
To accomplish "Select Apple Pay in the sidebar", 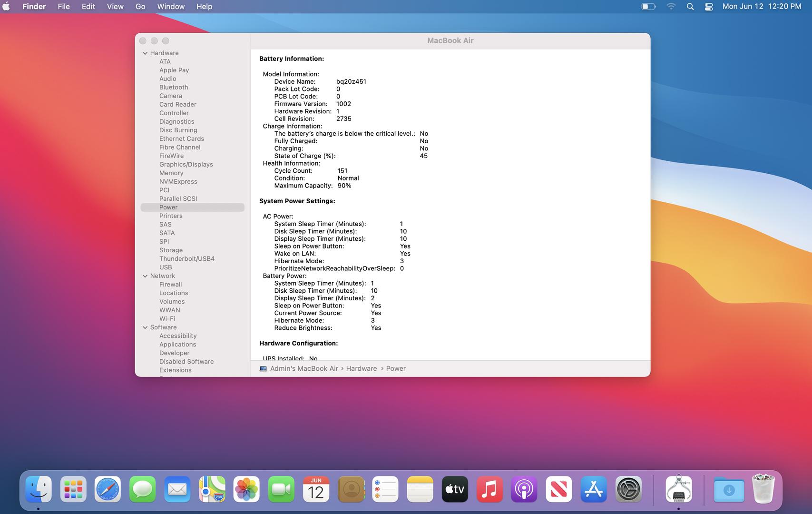I will [174, 70].
